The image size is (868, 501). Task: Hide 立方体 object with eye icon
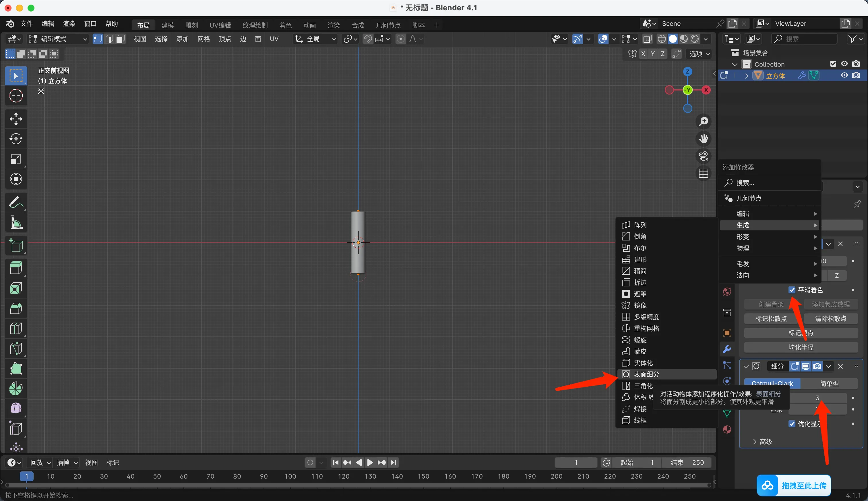point(844,75)
